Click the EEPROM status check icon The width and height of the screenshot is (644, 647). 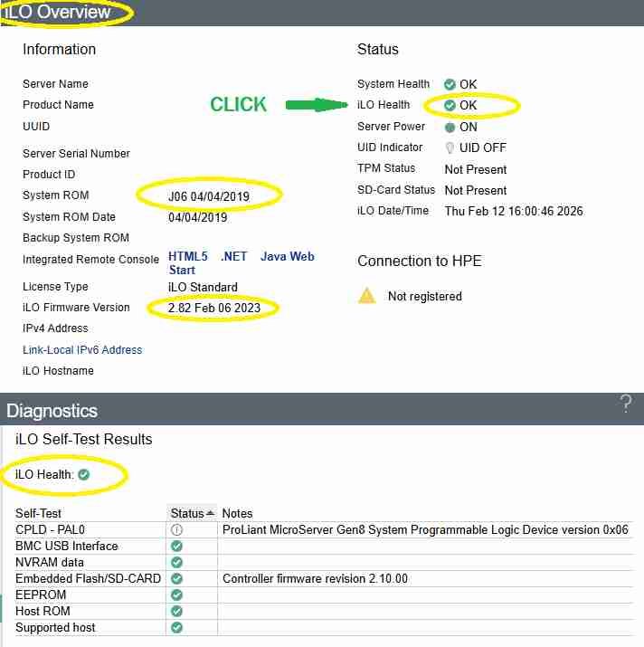pos(176,595)
